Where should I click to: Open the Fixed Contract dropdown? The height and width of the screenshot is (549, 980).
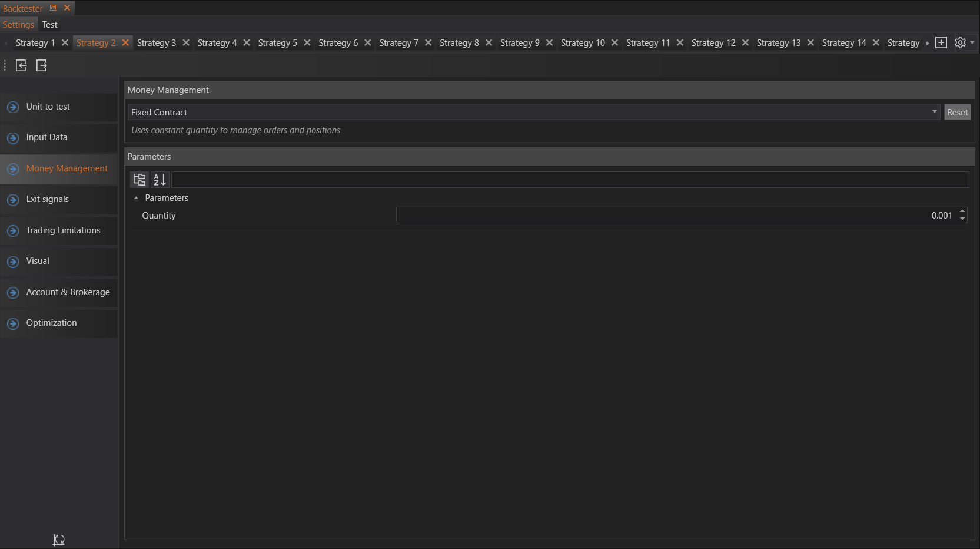point(934,112)
